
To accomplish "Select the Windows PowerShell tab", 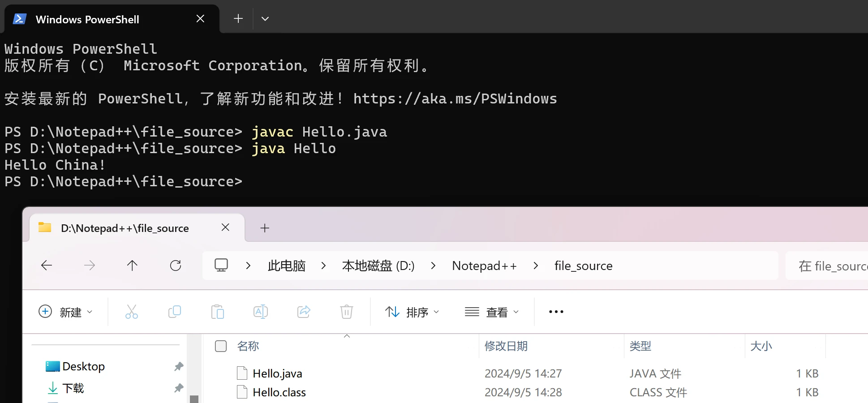I will [x=112, y=19].
